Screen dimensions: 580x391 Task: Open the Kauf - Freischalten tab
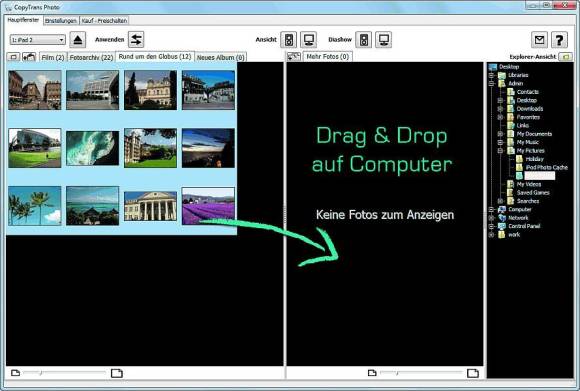point(104,21)
